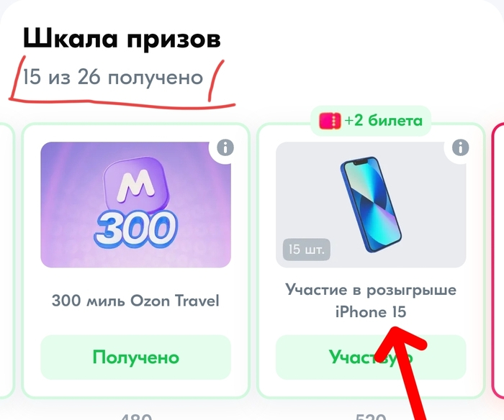Open info icon on 300 miles card
The height and width of the screenshot is (420, 504).
[x=225, y=147]
